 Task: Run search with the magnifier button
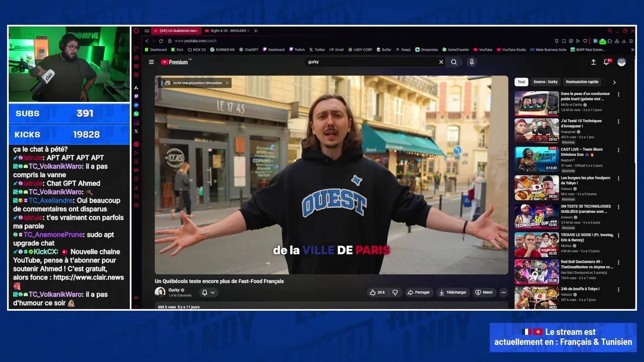[454, 62]
